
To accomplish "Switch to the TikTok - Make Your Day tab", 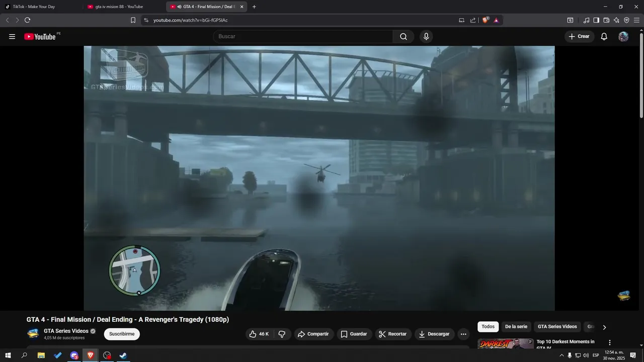I will (x=40, y=7).
